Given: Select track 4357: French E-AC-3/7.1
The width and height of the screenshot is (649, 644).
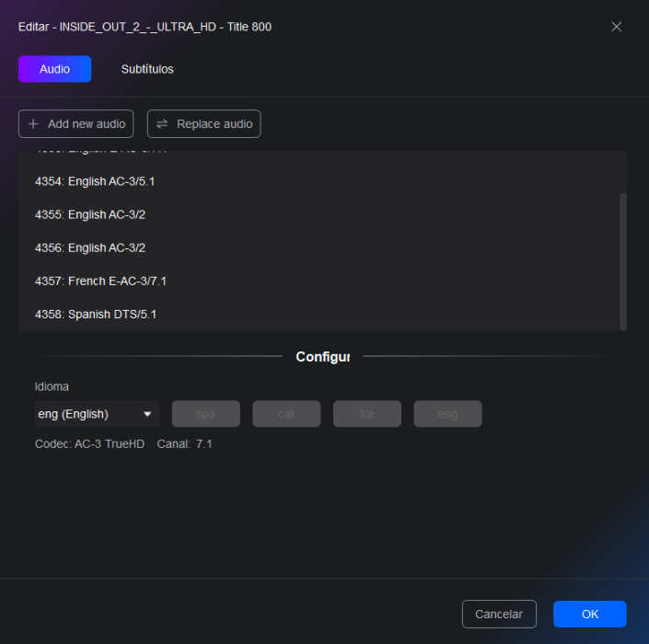Looking at the screenshot, I should click(319, 281).
